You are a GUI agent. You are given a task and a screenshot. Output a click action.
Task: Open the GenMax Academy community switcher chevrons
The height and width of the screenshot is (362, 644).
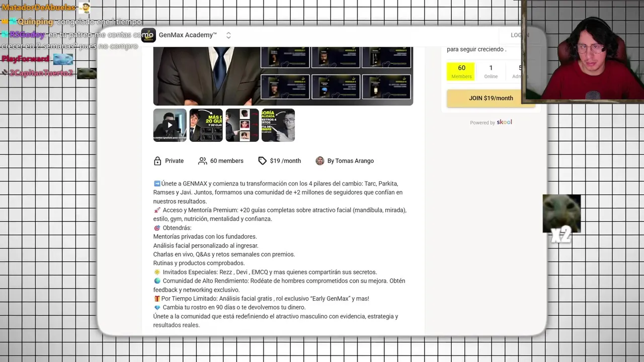tap(228, 35)
